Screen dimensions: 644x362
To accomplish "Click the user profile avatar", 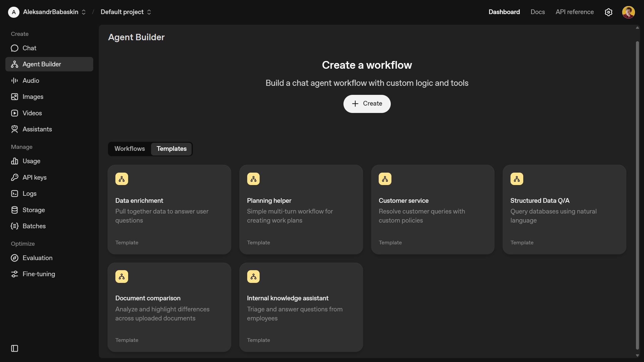I will (x=628, y=12).
